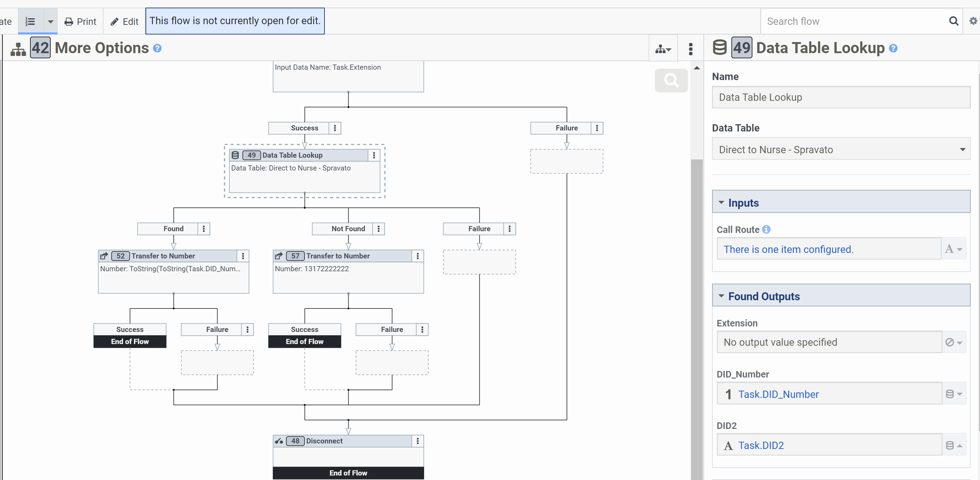Click the Print button
The image size is (980, 480).
click(80, 21)
